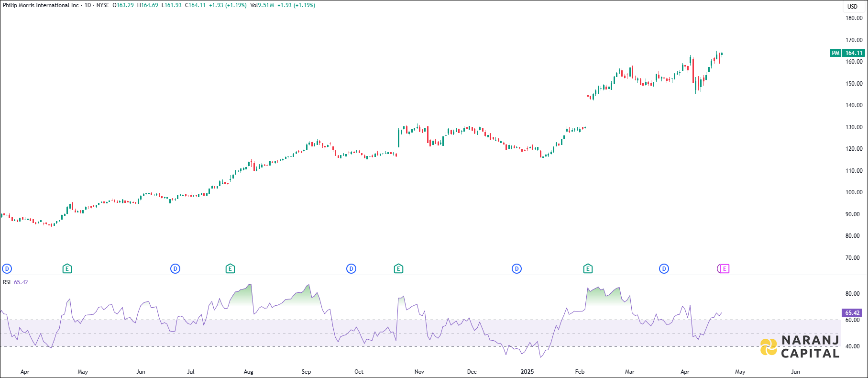The image size is (868, 378).
Task: Click the Aug label on the time axis
Action: click(249, 372)
